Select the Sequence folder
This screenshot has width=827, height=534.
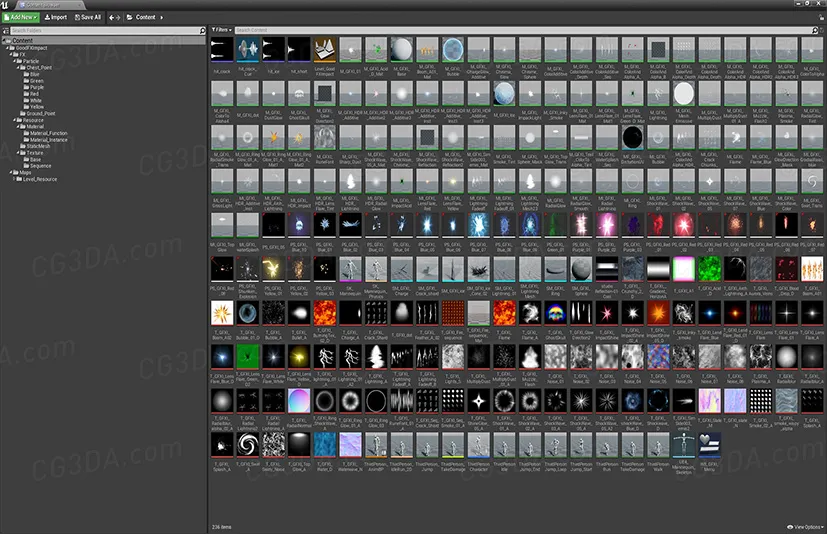[x=37, y=166]
